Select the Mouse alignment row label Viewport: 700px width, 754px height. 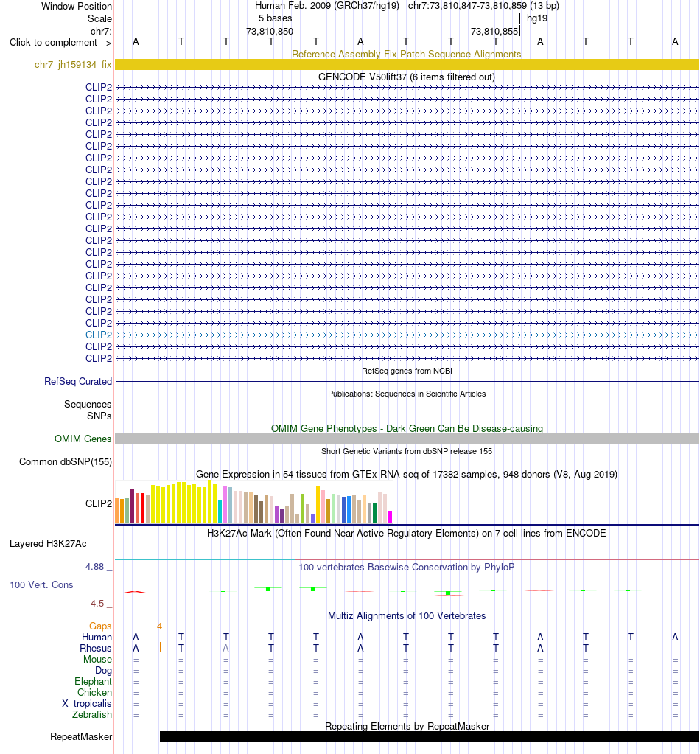pyautogui.click(x=97, y=659)
